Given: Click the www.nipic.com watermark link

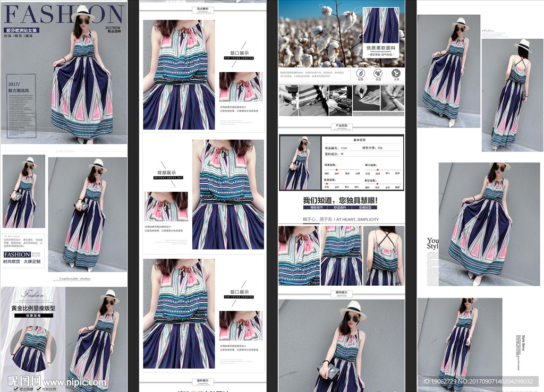Looking at the screenshot, I should coord(74,382).
